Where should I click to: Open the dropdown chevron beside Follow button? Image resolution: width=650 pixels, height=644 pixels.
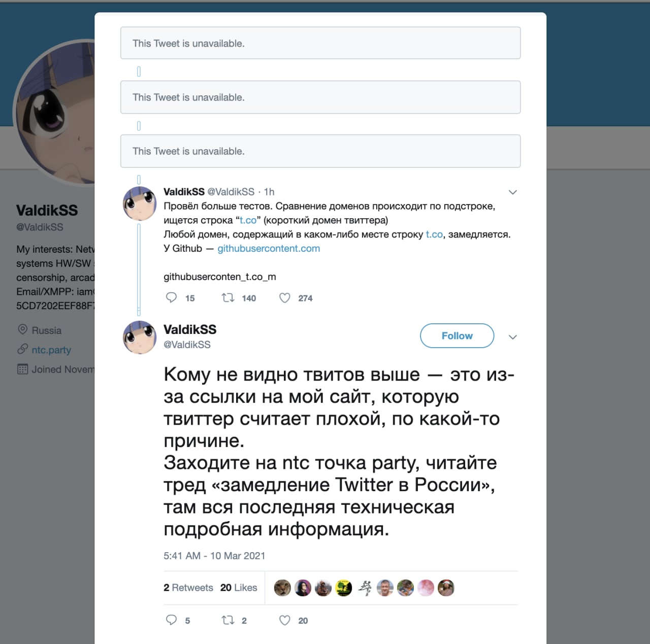click(x=513, y=337)
